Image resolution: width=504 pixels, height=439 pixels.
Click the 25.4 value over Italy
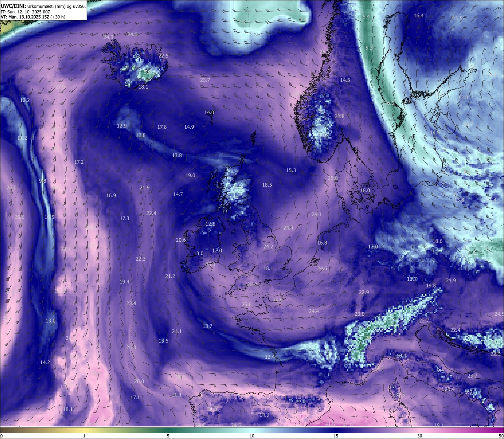pos(450,389)
